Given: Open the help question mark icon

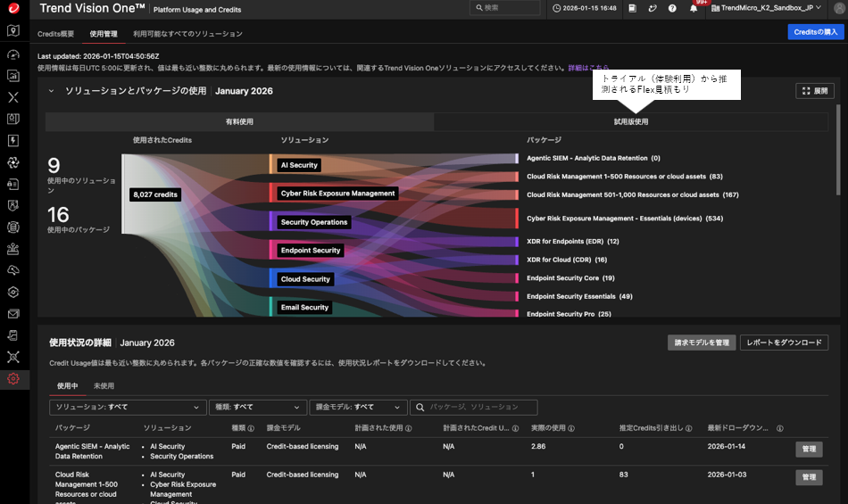Looking at the screenshot, I should [x=672, y=8].
